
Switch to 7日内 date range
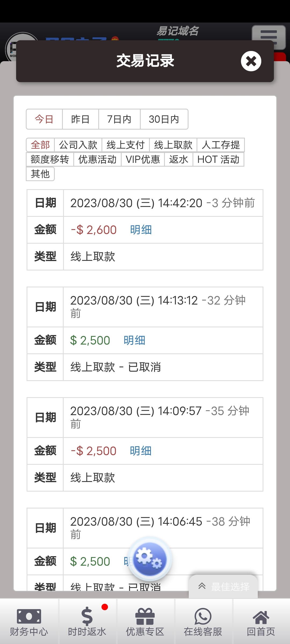click(x=119, y=119)
